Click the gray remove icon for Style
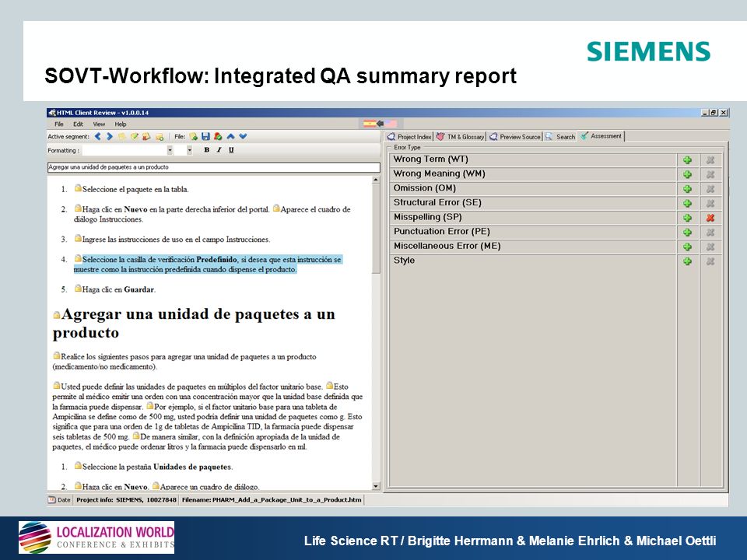Screen dimensions: 747x560 pos(710,261)
